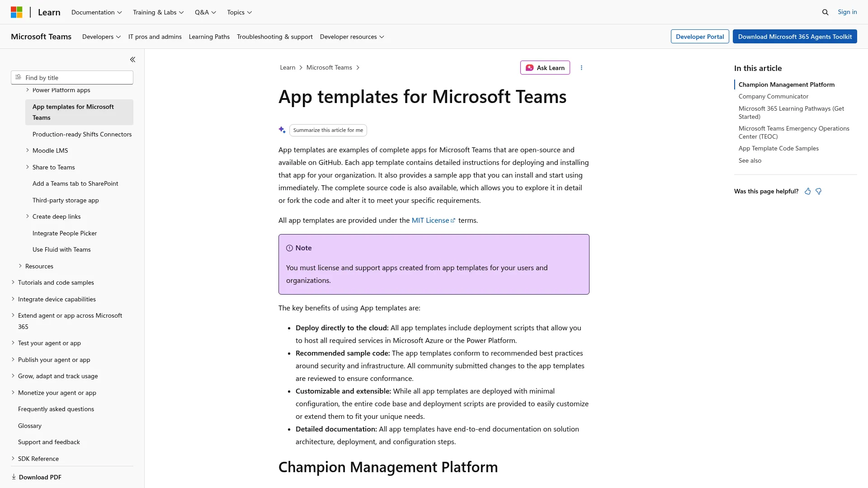Select Use Fluid with Teams

click(61, 249)
